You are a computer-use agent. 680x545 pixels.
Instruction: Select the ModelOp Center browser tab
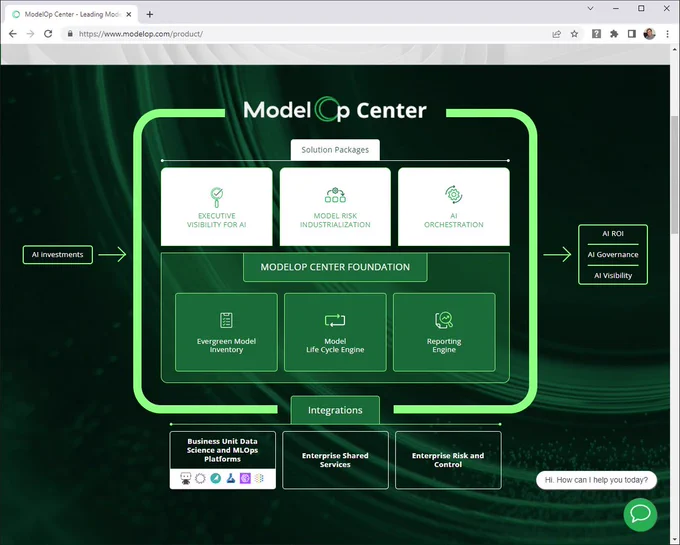pyautogui.click(x=72, y=14)
